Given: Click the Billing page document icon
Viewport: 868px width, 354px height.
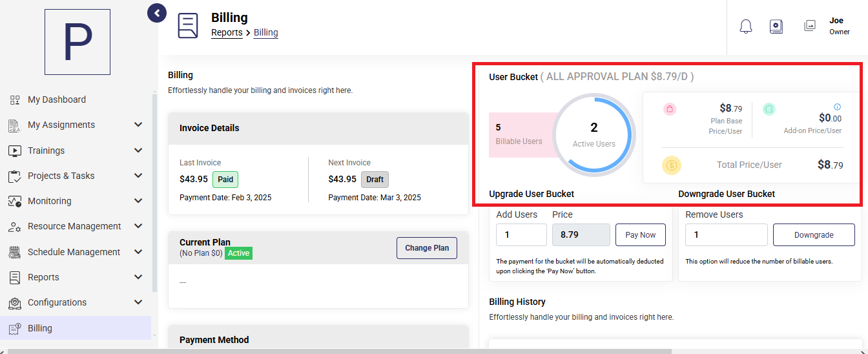Looking at the screenshot, I should pos(188,26).
